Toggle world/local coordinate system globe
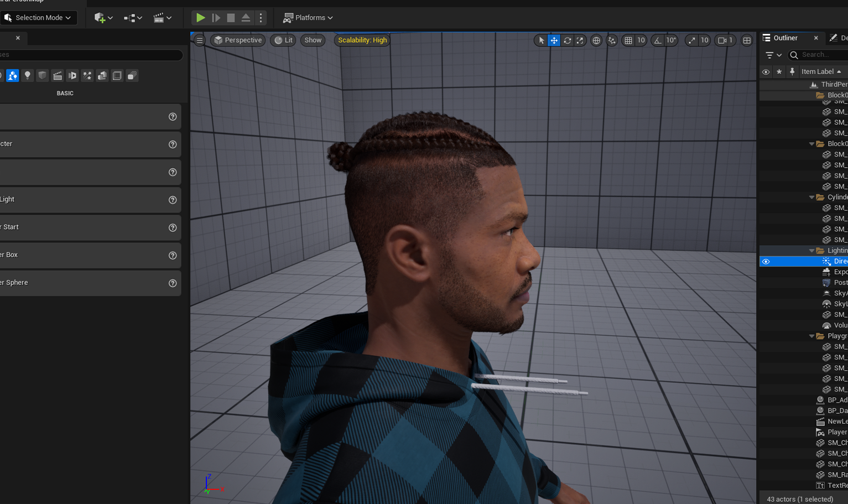Viewport: 848px width, 504px height. pos(596,40)
